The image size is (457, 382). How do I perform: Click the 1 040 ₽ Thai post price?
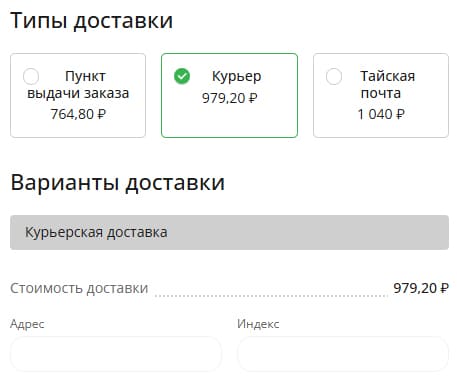[381, 114]
